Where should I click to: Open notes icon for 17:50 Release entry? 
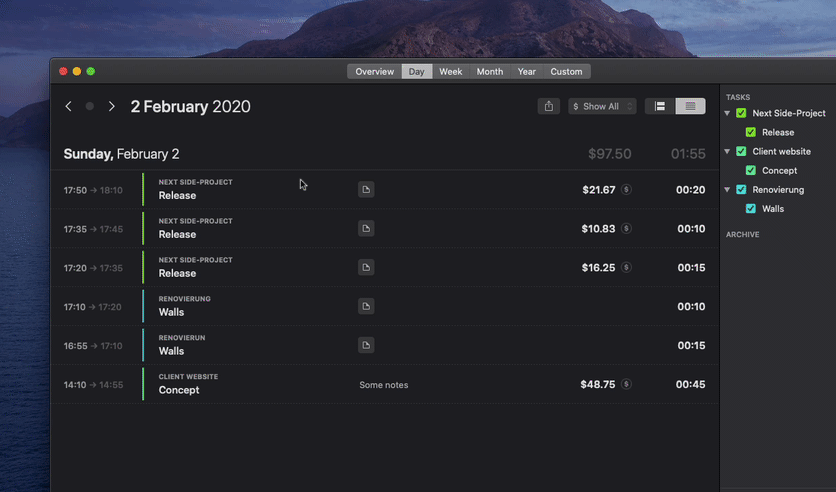tap(366, 189)
